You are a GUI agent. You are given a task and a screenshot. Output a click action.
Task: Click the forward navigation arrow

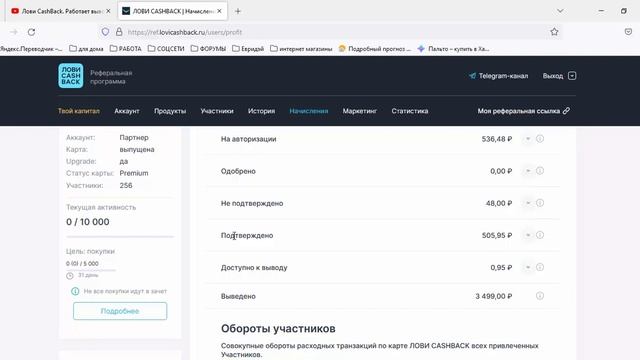13,32
